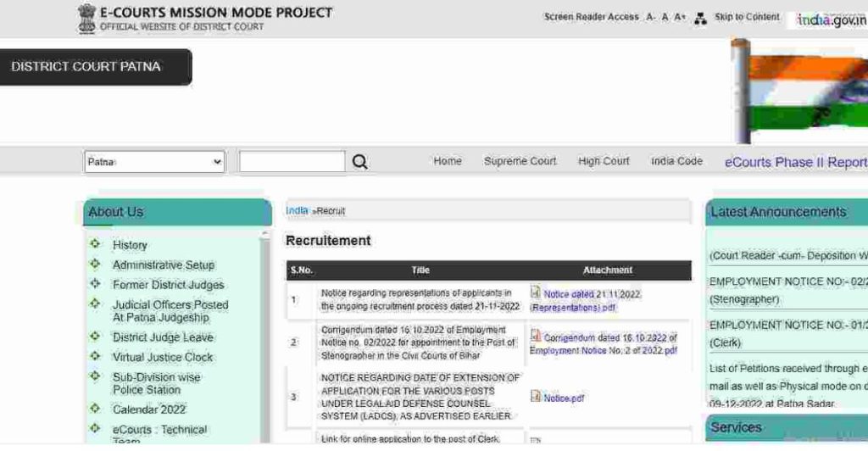Click the PDF icon next to Notice.pdf
The image size is (868, 451).
coord(536,396)
